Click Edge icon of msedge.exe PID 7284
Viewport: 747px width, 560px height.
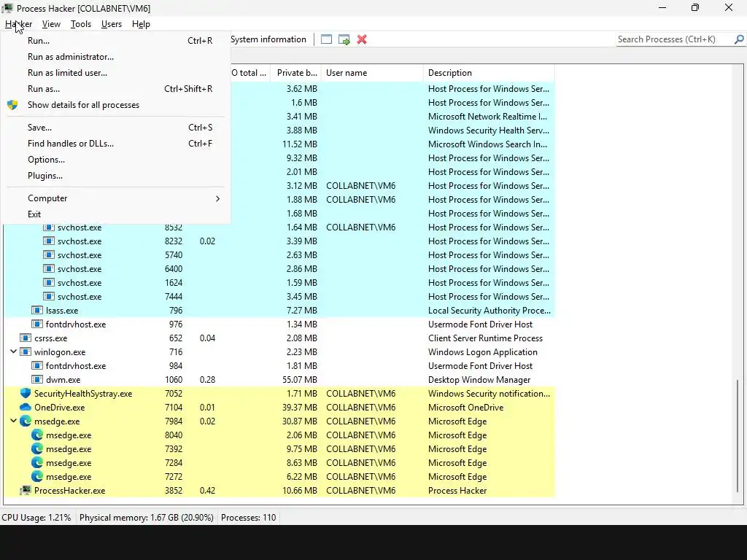pyautogui.click(x=37, y=462)
